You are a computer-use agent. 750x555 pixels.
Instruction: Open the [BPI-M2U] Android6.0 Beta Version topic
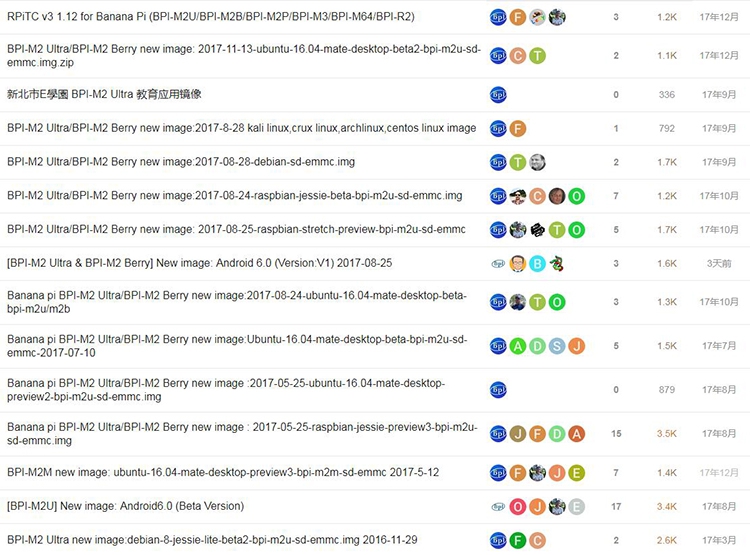pyautogui.click(x=125, y=506)
